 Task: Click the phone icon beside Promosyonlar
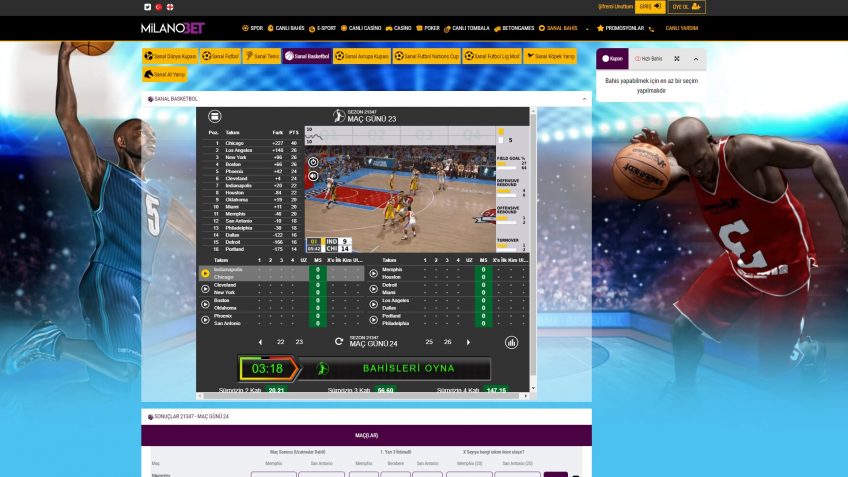[x=652, y=29]
